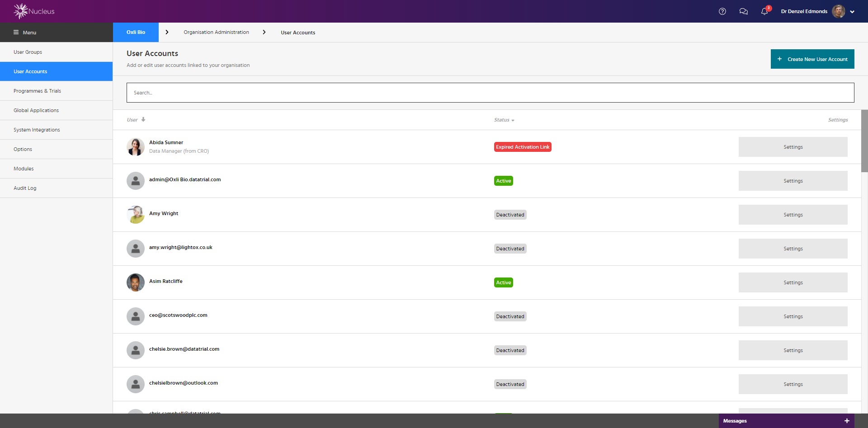The image size is (868, 428).
Task: Expand Messages panel with plus icon
Action: [847, 421]
